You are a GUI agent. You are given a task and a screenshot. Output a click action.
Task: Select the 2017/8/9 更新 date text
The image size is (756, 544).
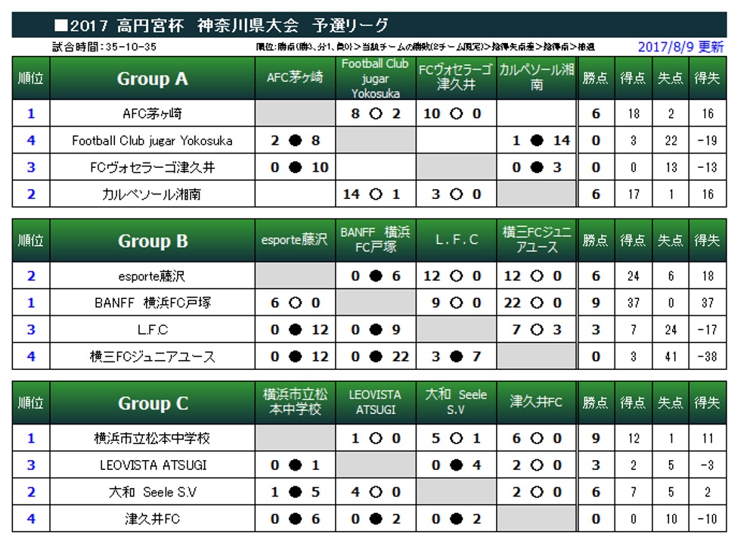point(680,47)
